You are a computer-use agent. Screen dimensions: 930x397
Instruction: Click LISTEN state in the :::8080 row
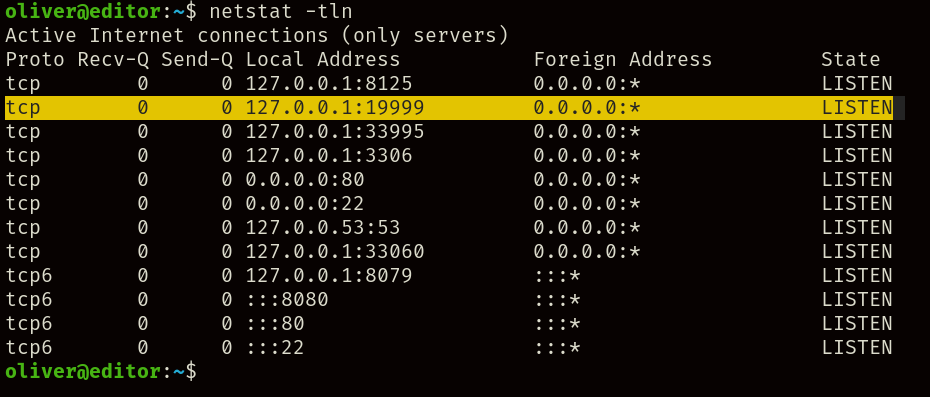pyautogui.click(x=856, y=300)
